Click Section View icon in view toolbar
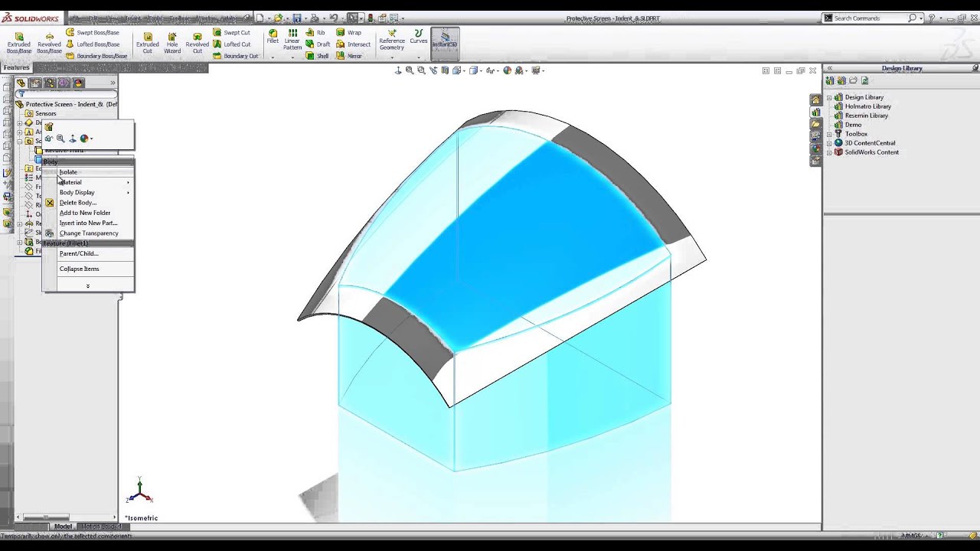The image size is (980, 551). pyautogui.click(x=445, y=70)
